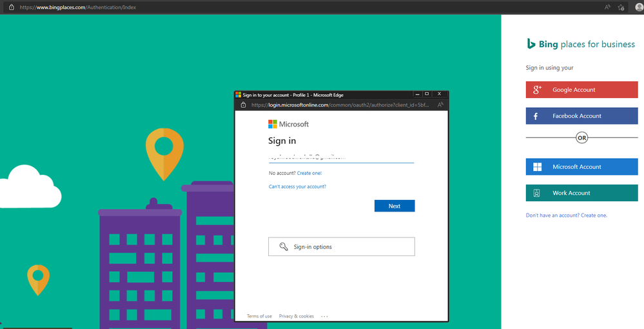Click the Bing logo icon

(x=531, y=44)
